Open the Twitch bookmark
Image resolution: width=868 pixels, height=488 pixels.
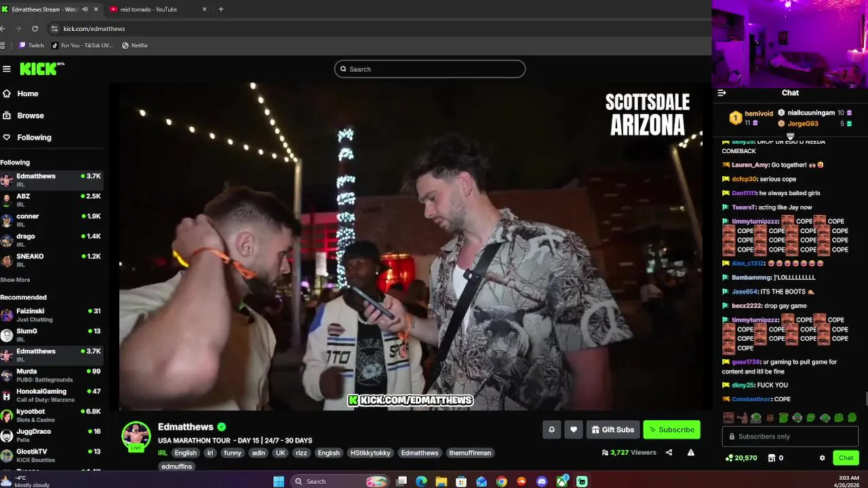click(31, 45)
